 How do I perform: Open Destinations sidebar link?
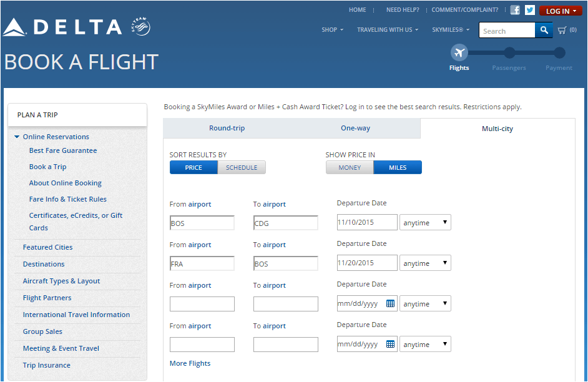coord(44,264)
